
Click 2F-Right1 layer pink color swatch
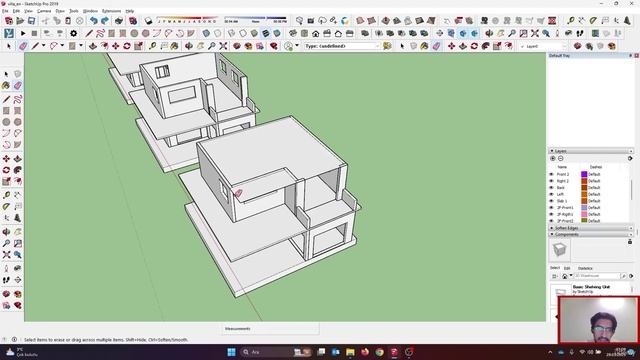coord(584,214)
